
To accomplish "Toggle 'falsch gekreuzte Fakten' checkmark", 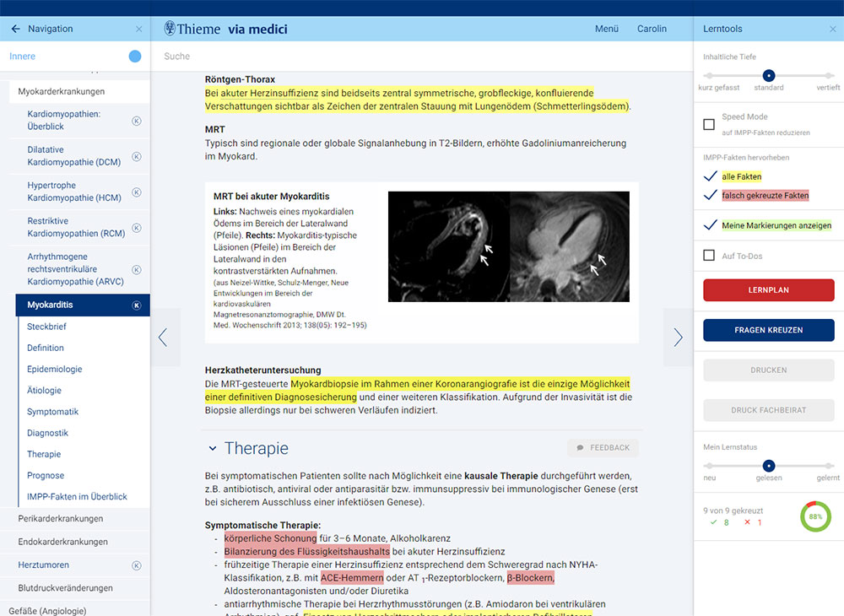I will coord(710,195).
